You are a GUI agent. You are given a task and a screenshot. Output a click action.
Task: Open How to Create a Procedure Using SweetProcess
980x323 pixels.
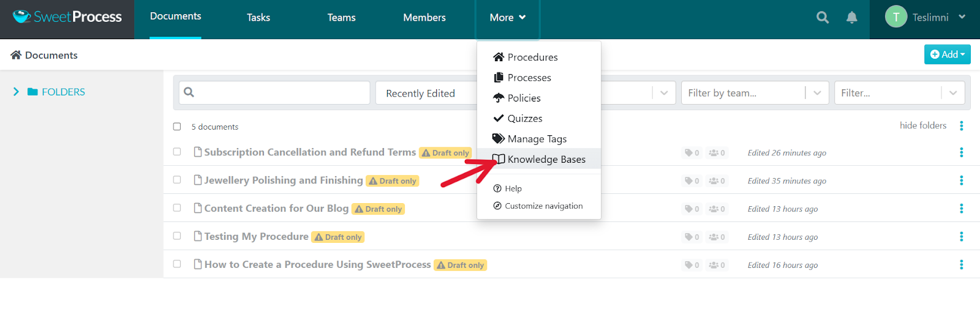(x=317, y=264)
